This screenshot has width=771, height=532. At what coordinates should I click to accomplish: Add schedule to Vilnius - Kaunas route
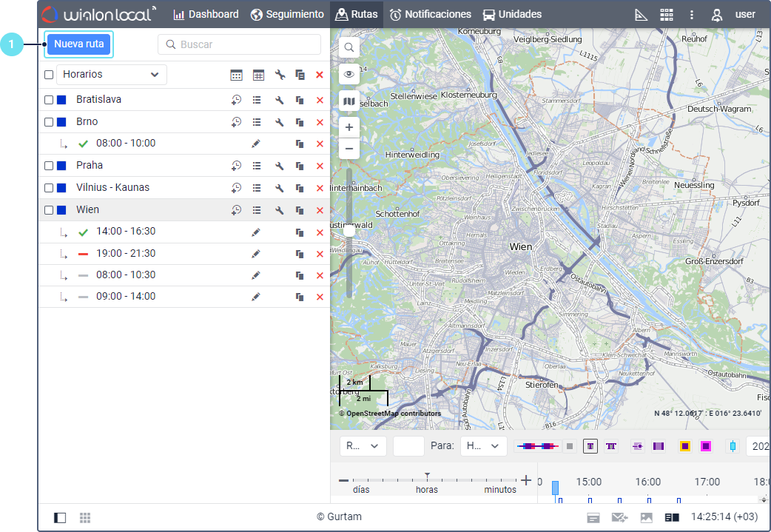tap(236, 188)
